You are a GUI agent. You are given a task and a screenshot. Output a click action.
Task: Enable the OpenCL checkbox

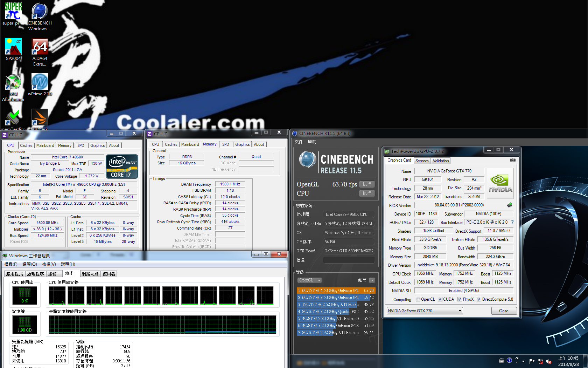pyautogui.click(x=418, y=299)
